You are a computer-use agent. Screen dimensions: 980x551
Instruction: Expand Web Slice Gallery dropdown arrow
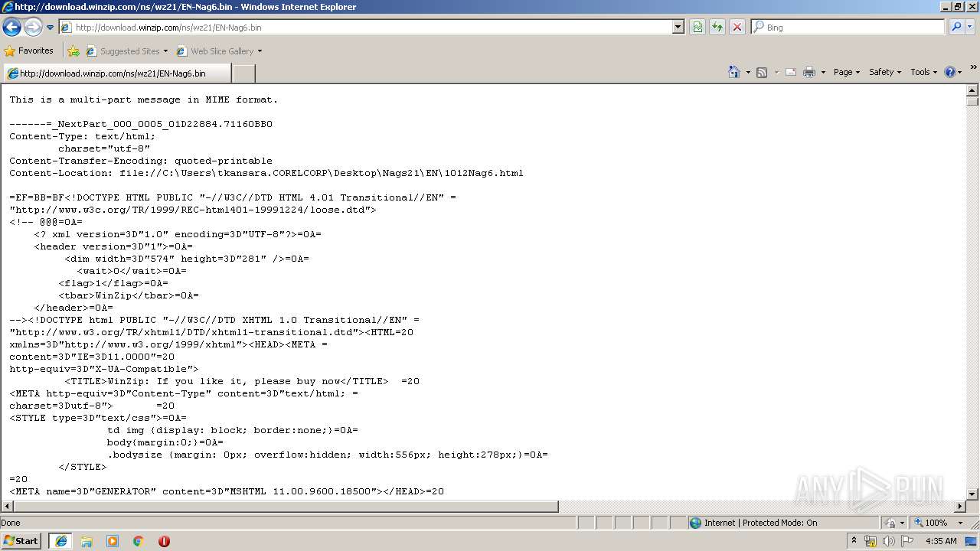coord(260,51)
